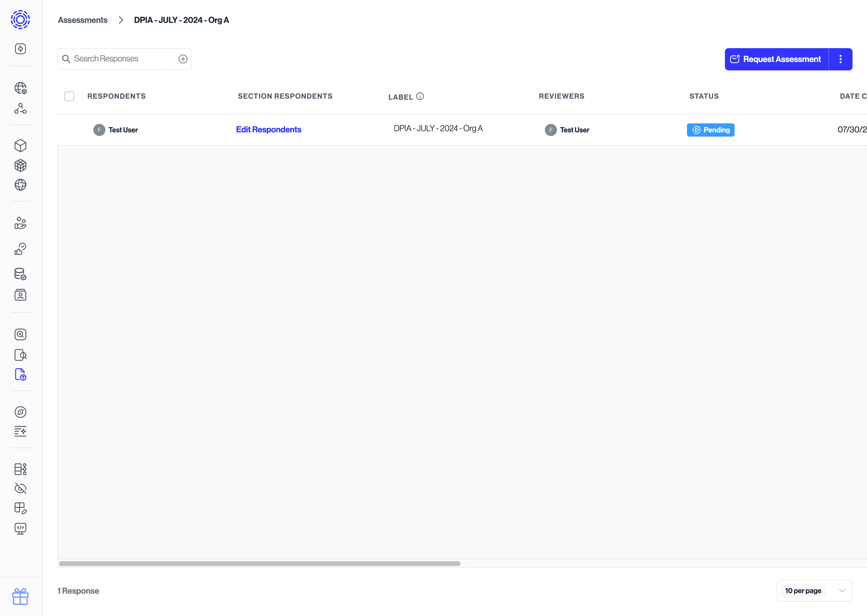Open the database with checkmark icon

pyautogui.click(x=21, y=274)
